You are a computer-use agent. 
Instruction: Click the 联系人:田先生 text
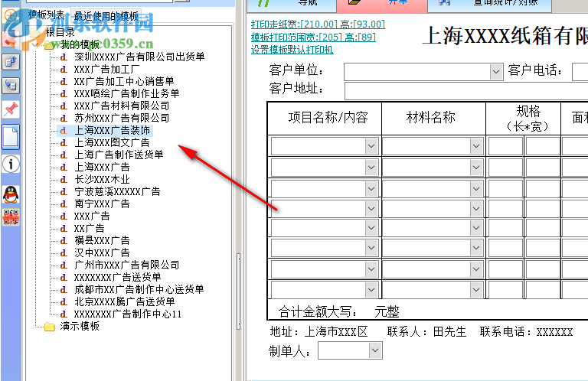pos(426,332)
